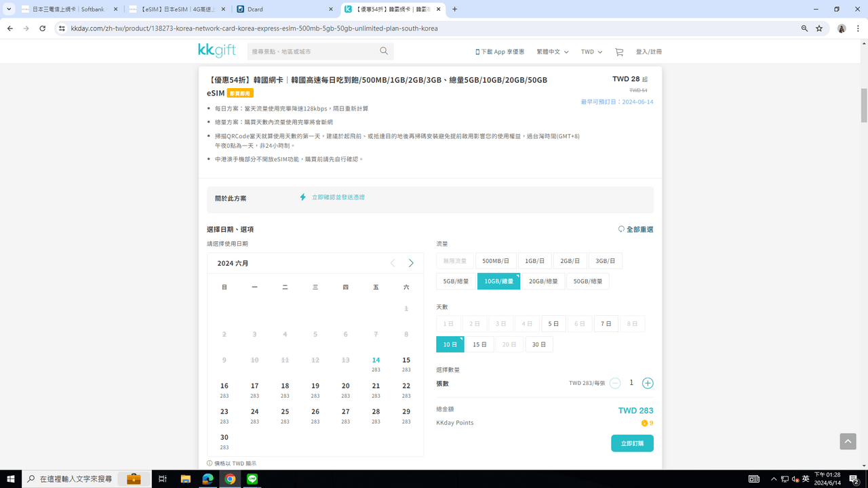The image size is (868, 488).
Task: Bookmark this page with star icon
Action: (819, 28)
